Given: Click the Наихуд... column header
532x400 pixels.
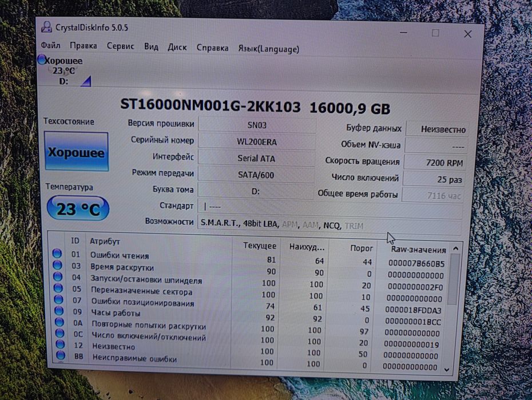Looking at the screenshot, I should click(307, 247).
